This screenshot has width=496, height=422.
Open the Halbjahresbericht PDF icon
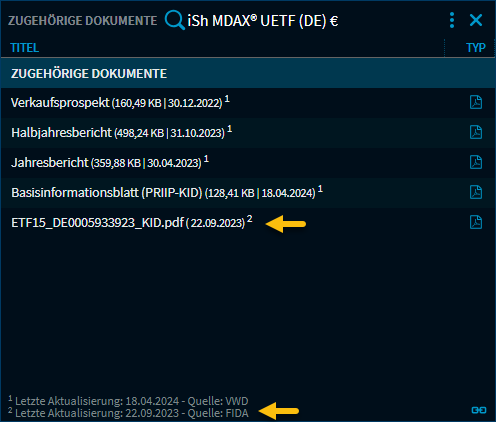coord(476,132)
